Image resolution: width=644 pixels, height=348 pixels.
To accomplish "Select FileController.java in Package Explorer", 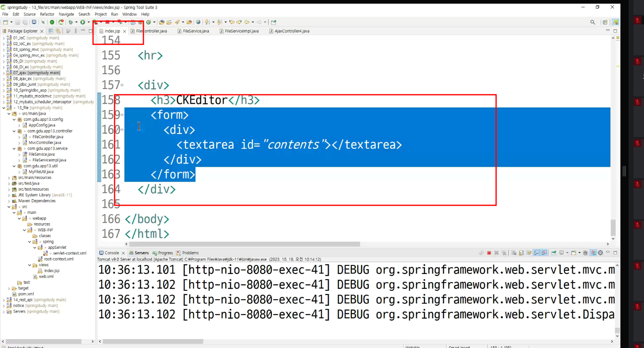I will click(48, 137).
